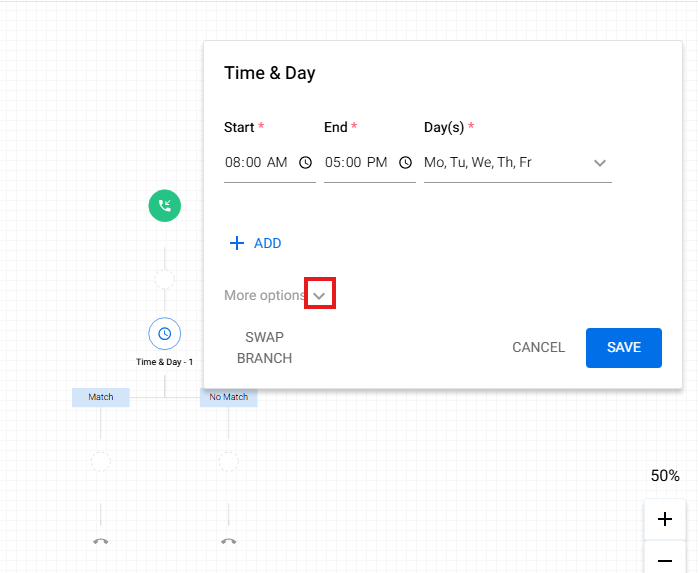Click the End field label

point(336,127)
